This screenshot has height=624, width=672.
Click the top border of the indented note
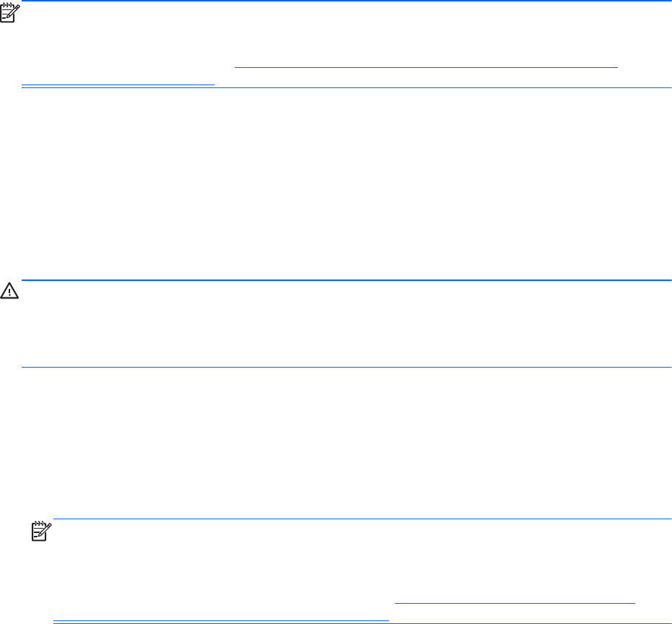[x=361, y=519]
